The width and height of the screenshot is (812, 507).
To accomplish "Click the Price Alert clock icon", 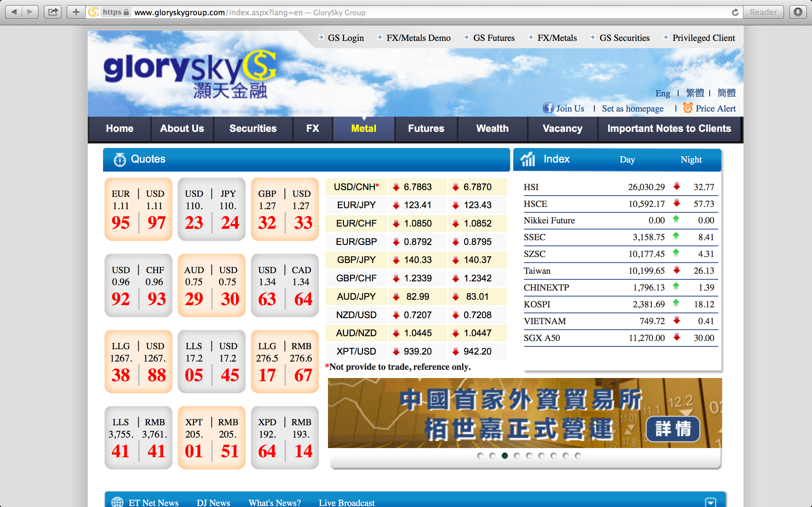I will 688,108.
